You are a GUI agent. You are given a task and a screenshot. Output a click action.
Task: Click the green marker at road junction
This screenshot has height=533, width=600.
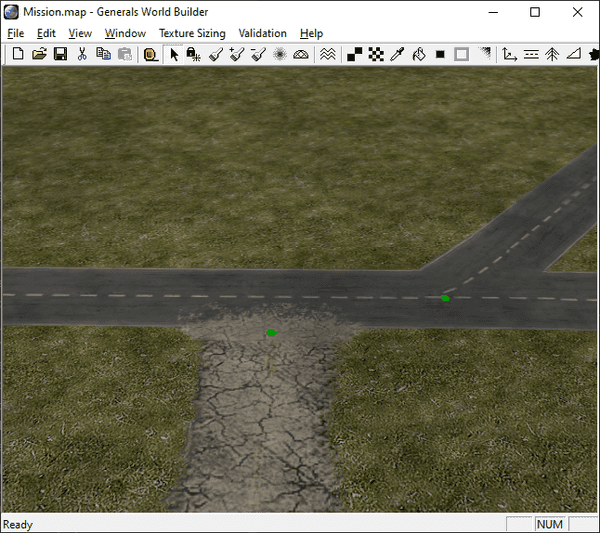tap(445, 298)
